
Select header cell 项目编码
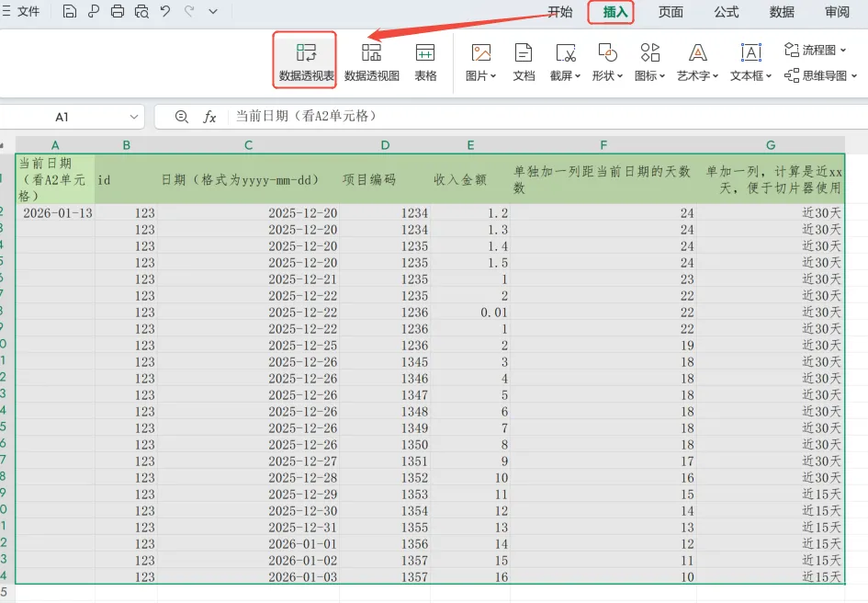[385, 179]
